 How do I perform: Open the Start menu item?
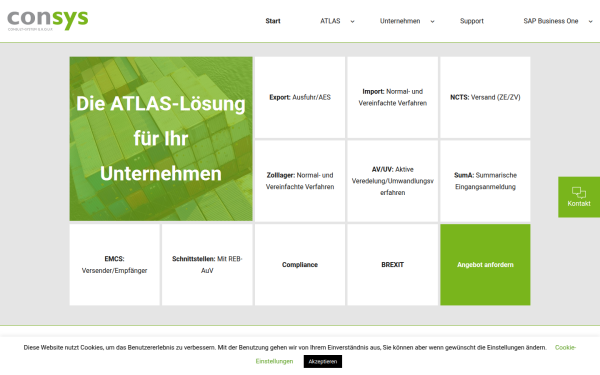point(273,21)
